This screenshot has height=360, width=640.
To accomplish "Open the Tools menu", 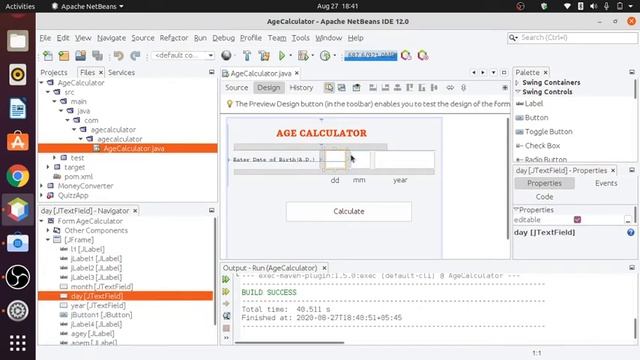I will (300, 38).
